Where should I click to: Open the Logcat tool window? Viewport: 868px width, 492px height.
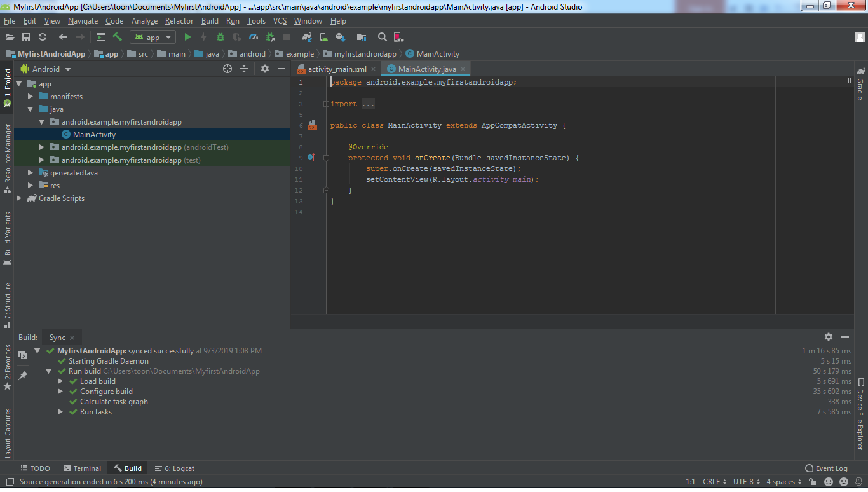174,468
